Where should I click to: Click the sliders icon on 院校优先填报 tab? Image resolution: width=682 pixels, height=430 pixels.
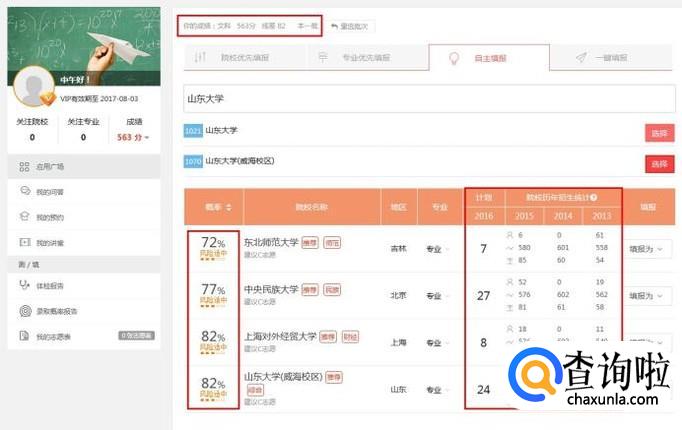[200, 57]
